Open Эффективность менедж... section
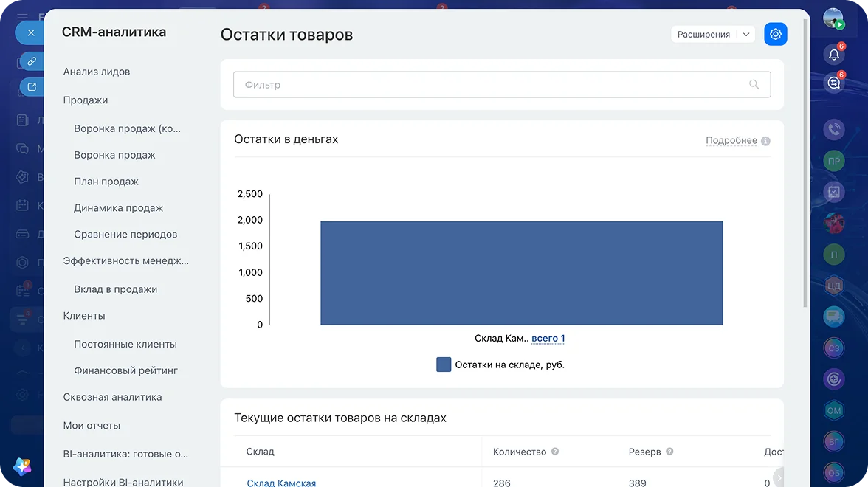 (x=125, y=260)
